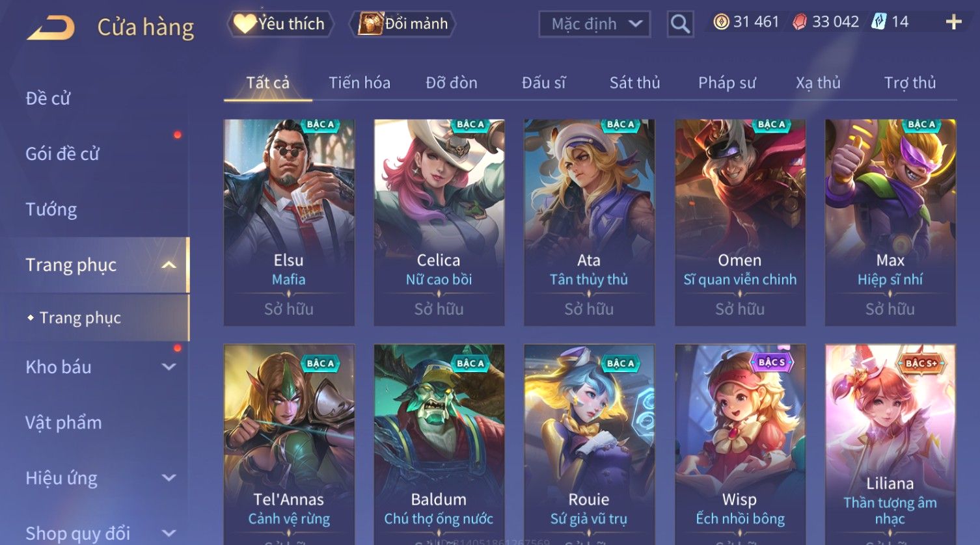
Task: Switch to the Pháp sư tab
Action: (727, 83)
